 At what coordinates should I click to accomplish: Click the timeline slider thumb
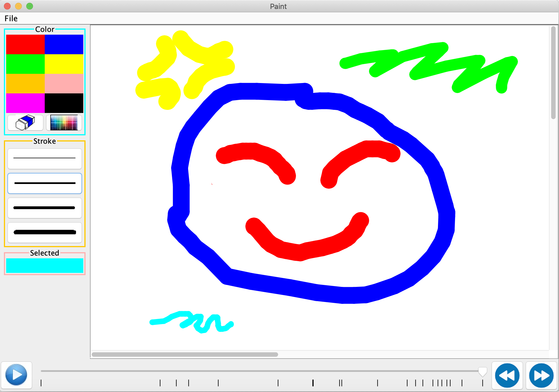pos(483,372)
